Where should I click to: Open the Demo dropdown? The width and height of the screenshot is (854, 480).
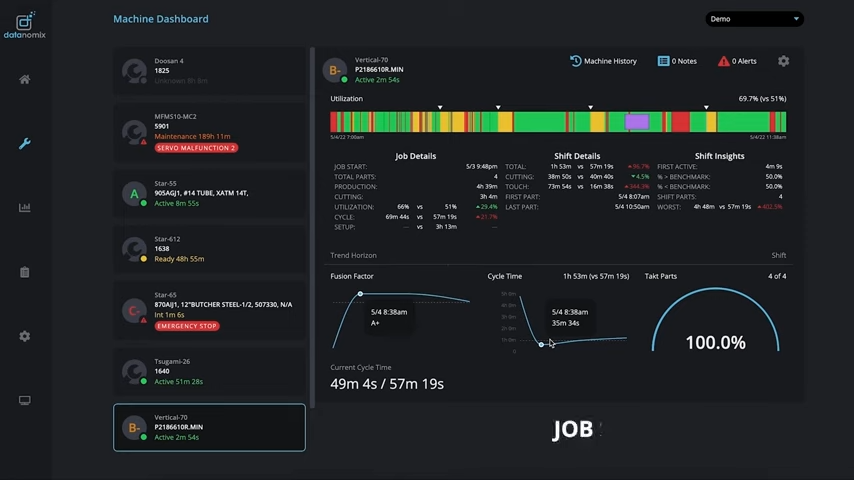click(x=754, y=19)
